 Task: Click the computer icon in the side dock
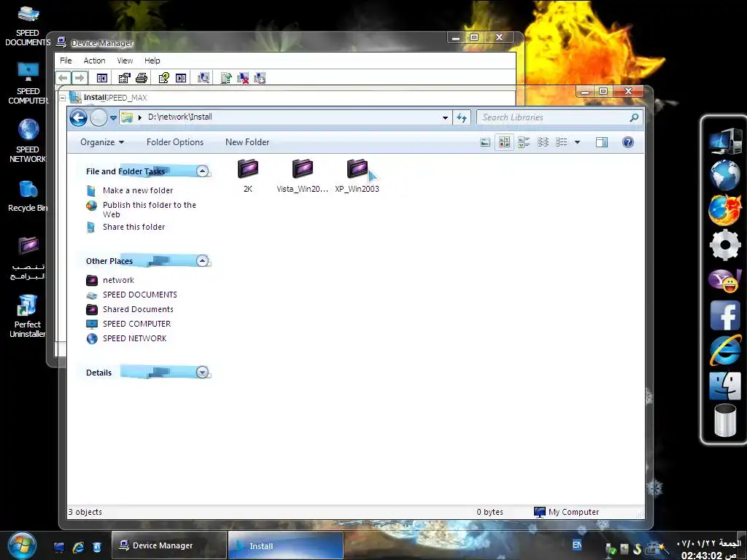[725, 141]
